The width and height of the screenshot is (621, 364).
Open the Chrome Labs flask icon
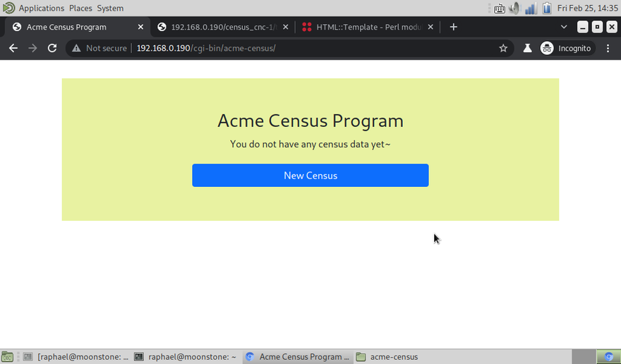click(527, 48)
